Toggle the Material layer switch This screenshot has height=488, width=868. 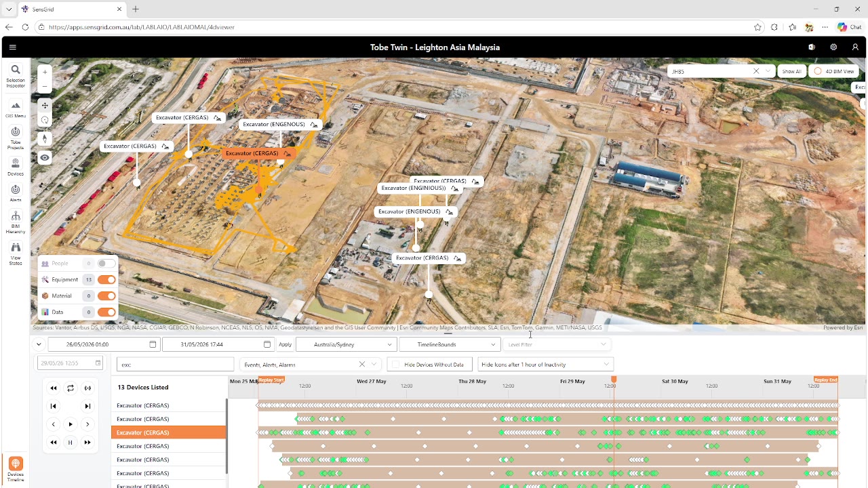pyautogui.click(x=106, y=296)
